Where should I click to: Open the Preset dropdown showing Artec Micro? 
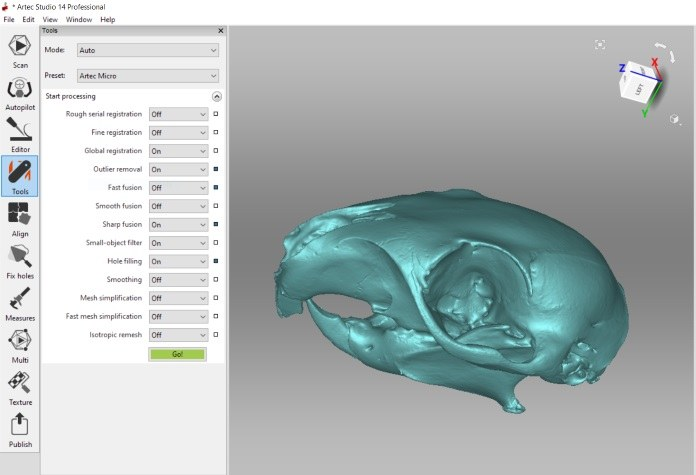click(x=146, y=75)
